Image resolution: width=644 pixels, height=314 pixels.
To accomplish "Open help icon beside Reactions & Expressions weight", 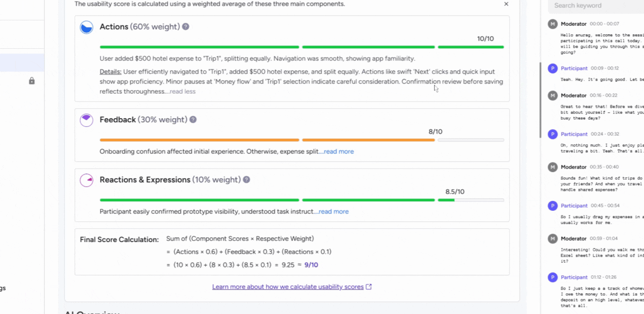I will (x=247, y=180).
